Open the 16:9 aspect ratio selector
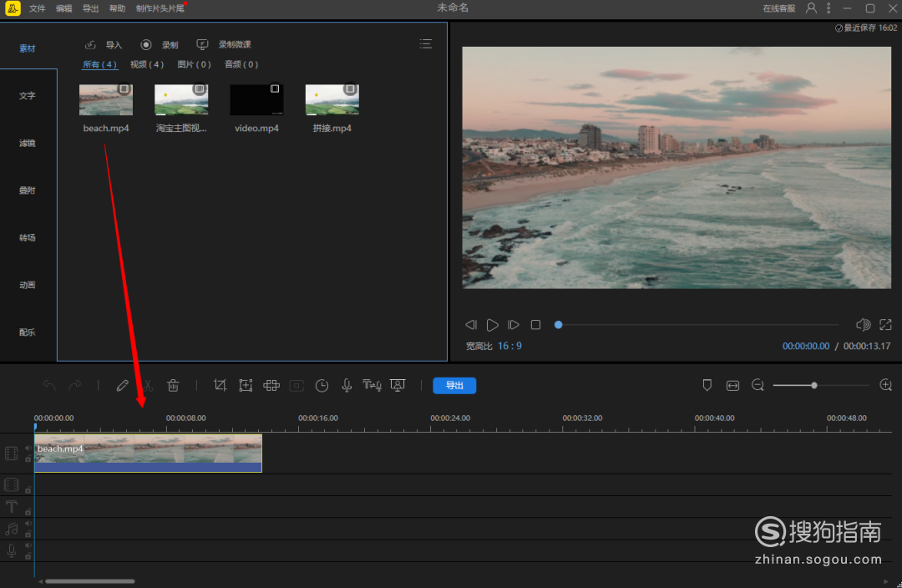This screenshot has height=588, width=902. pos(509,346)
